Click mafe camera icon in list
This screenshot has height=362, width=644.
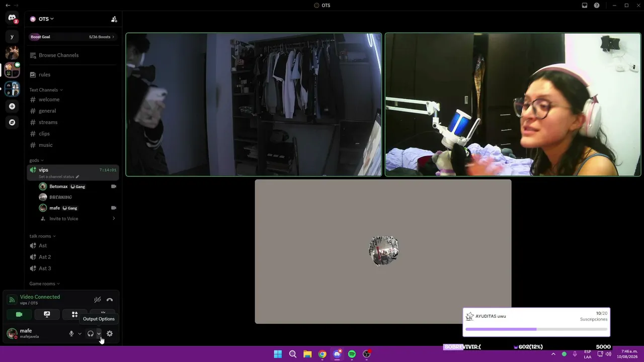(113, 208)
